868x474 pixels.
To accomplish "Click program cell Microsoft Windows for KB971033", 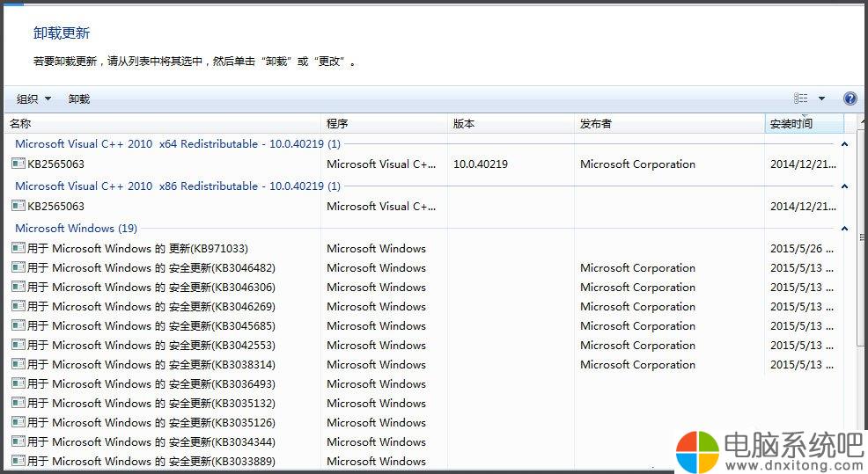I will (x=377, y=248).
